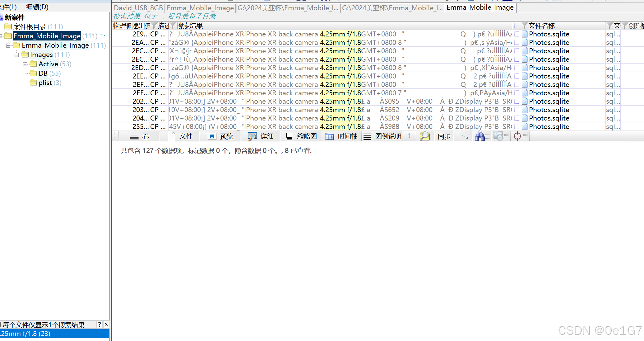Select the DB folder in tree
Viewport: 644px width, 341px height.
[x=43, y=73]
